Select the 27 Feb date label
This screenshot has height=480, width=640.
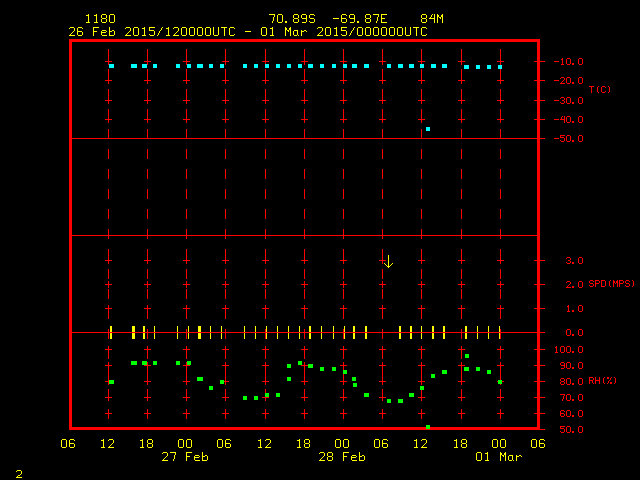click(x=184, y=457)
